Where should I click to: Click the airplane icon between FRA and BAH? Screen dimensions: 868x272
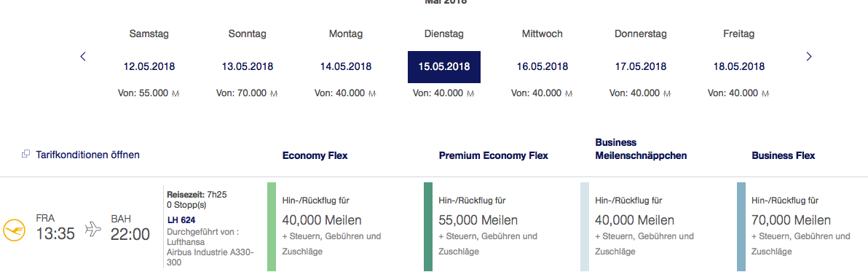[x=93, y=230]
